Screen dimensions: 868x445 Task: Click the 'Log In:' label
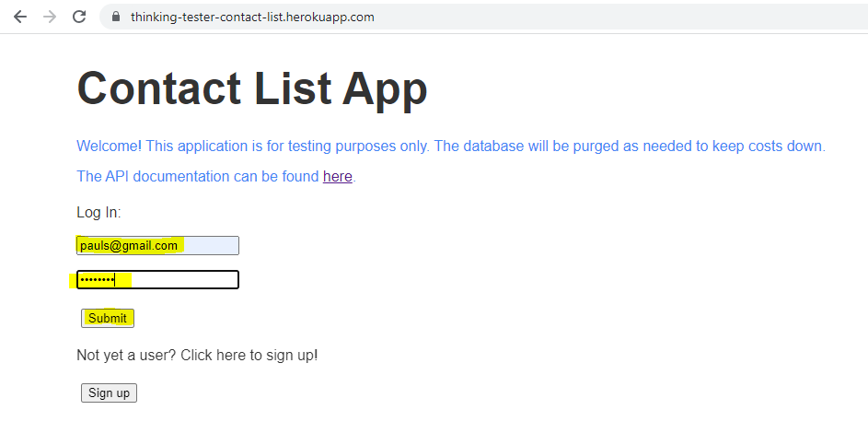coord(98,212)
